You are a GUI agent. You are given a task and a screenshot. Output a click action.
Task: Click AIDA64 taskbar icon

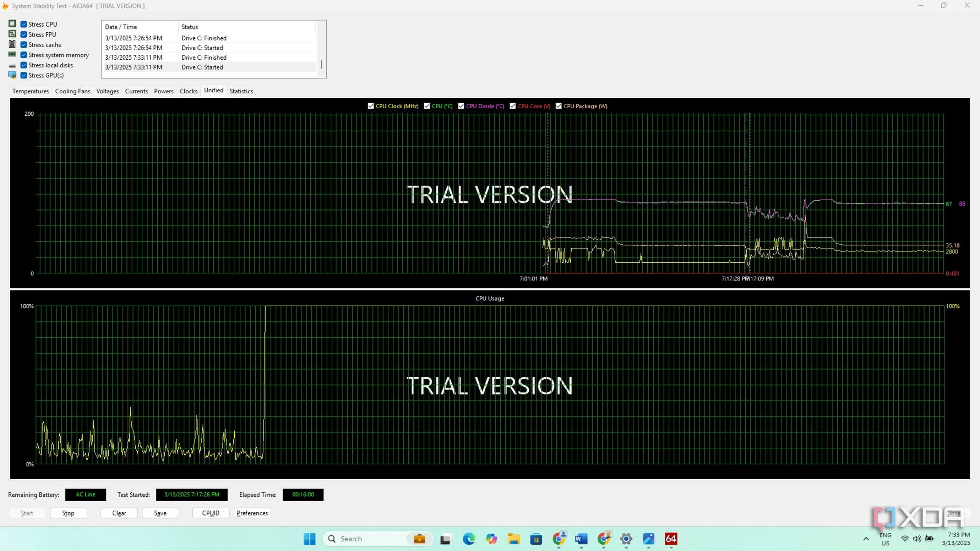pyautogui.click(x=671, y=539)
